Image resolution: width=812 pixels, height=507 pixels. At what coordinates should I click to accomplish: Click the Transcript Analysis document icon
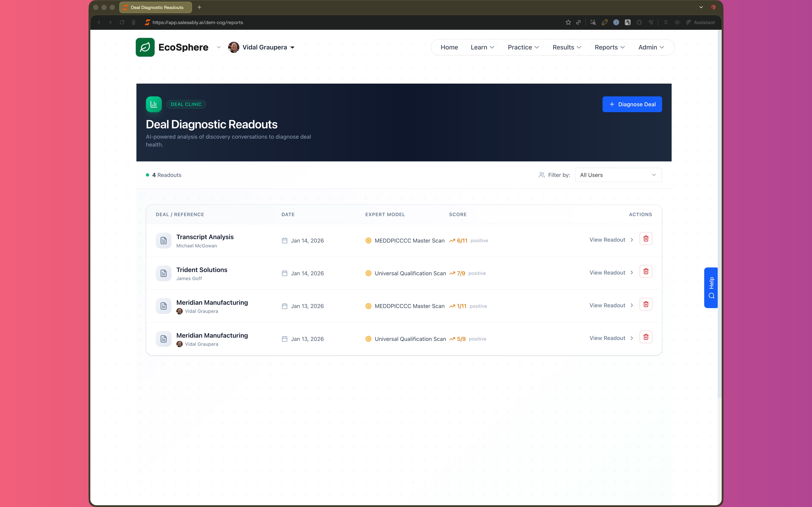163,240
